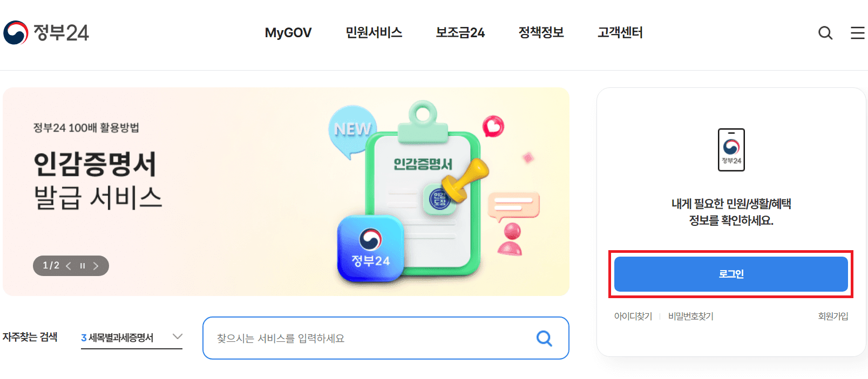Click the 아이디찾기 link
868x379 pixels.
coord(633,316)
